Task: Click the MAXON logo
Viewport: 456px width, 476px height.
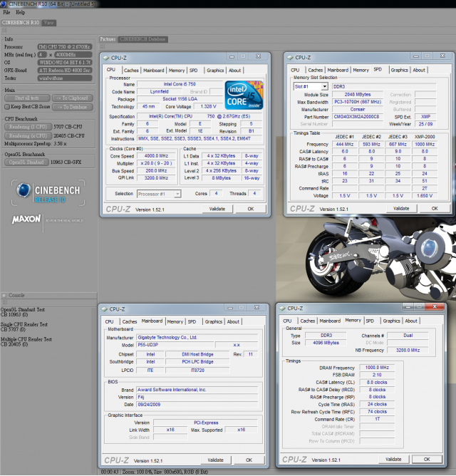Action: 26,219
